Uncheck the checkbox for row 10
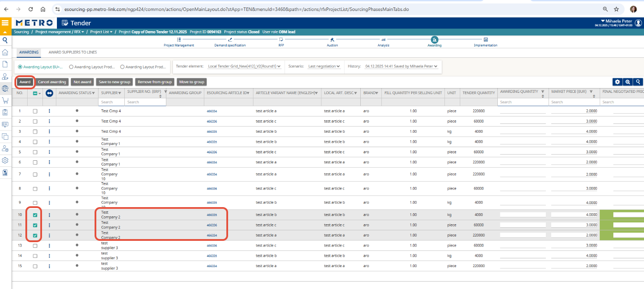Image resolution: width=644 pixels, height=289 pixels. 35,215
